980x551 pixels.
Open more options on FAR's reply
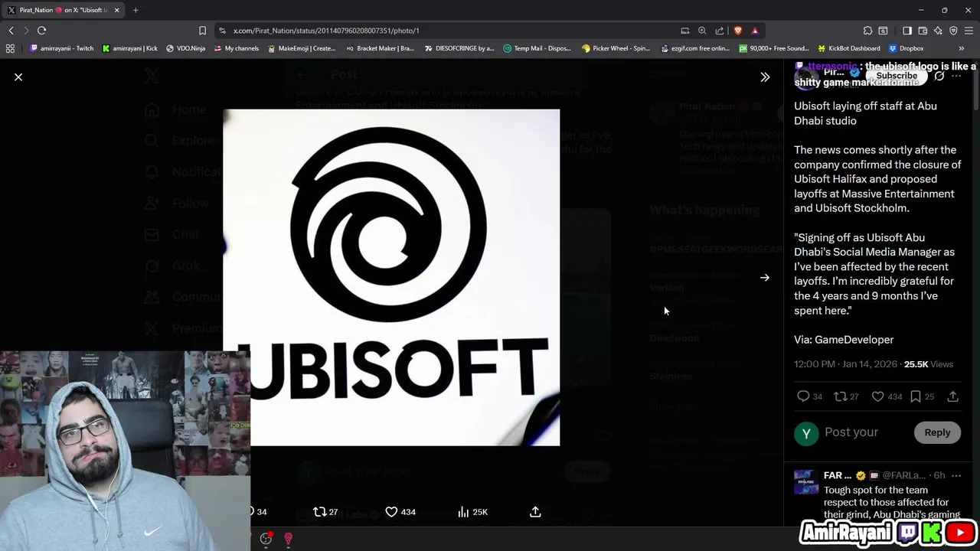tap(955, 475)
